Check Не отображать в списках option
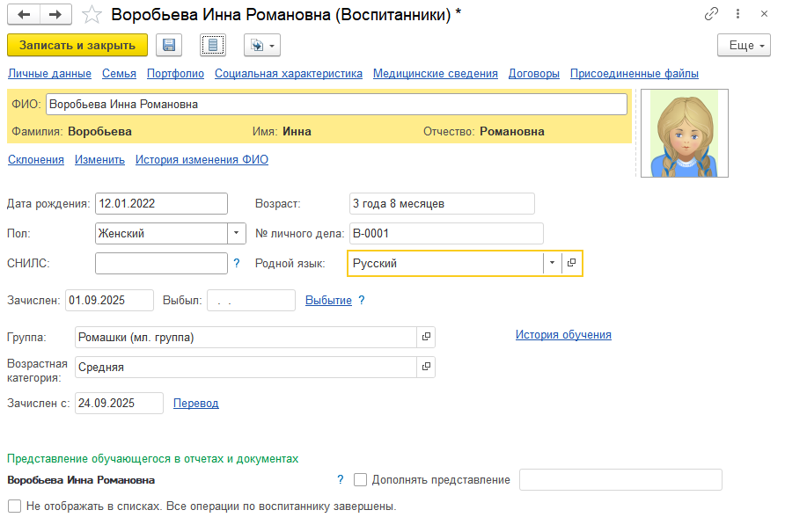The height and width of the screenshot is (532, 785). pyautogui.click(x=14, y=506)
